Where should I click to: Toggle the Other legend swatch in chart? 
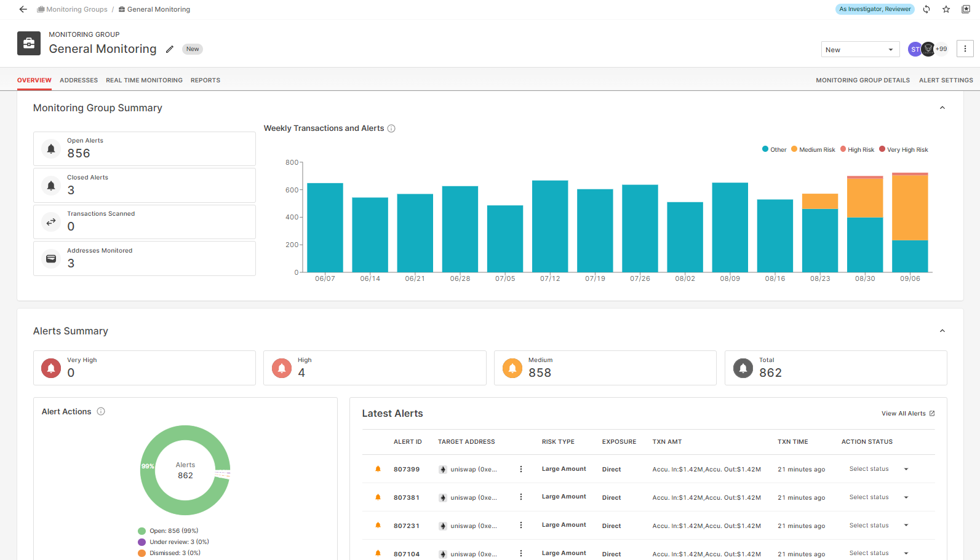coord(765,149)
